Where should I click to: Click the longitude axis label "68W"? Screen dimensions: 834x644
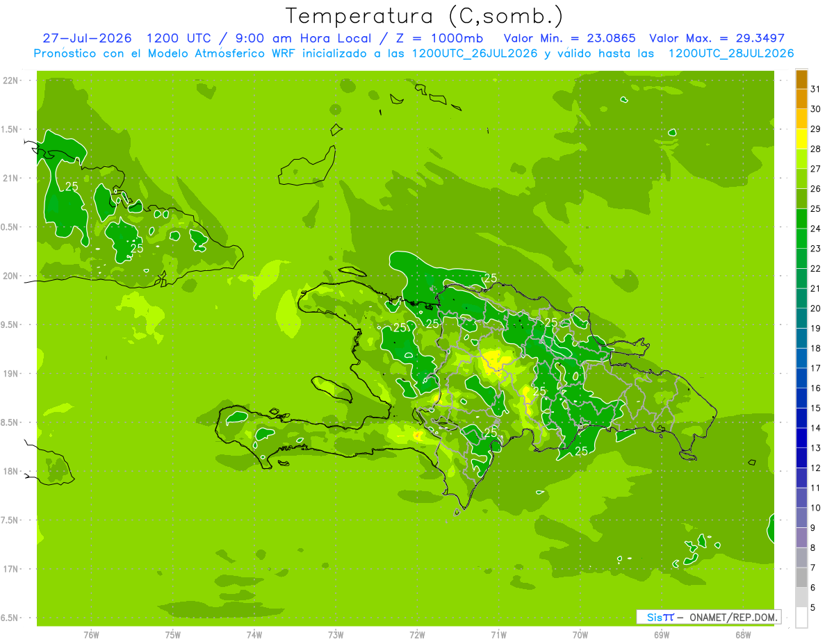pyautogui.click(x=743, y=636)
